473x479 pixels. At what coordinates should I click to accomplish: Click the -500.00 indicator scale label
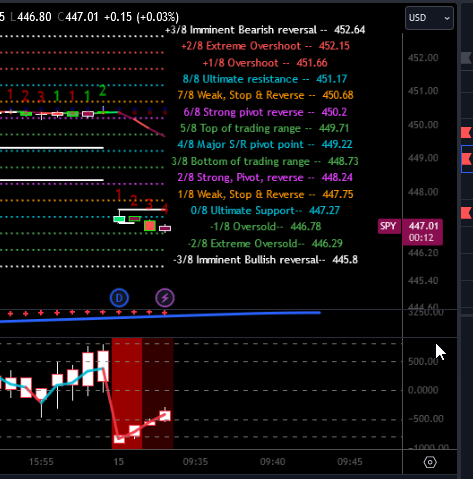(x=426, y=419)
